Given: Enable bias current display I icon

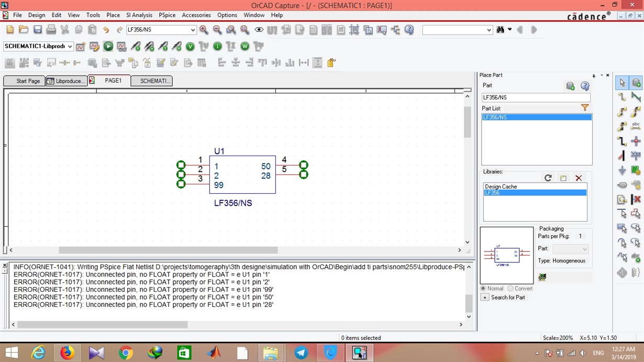Looking at the screenshot, I should coord(217,47).
